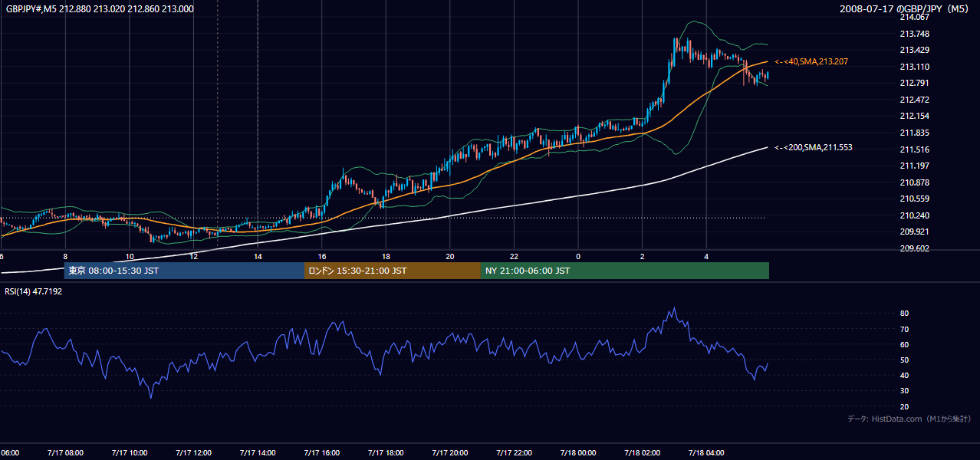Click hour tick 12 below the price chart
Screen dimensions: 980x460
[193, 257]
